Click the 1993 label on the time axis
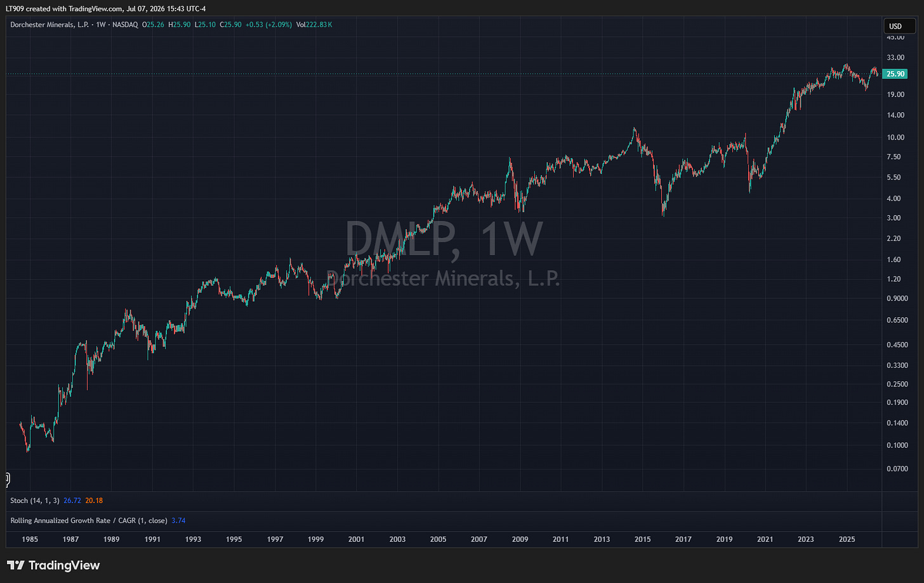This screenshot has height=583, width=924. click(x=193, y=539)
